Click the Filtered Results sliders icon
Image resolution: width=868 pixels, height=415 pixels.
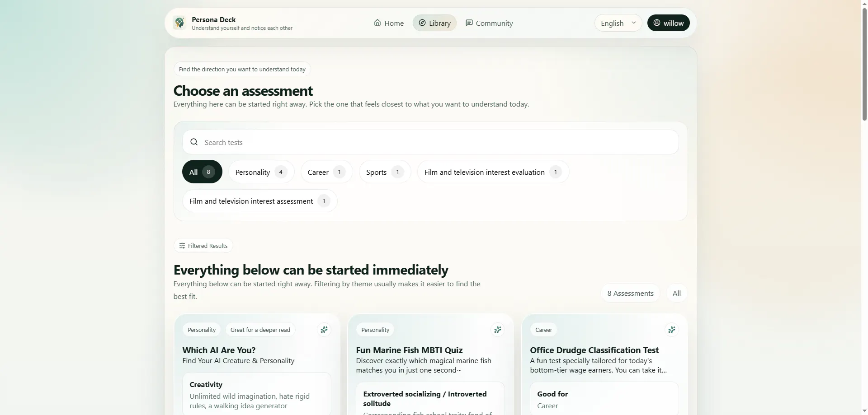tap(182, 246)
